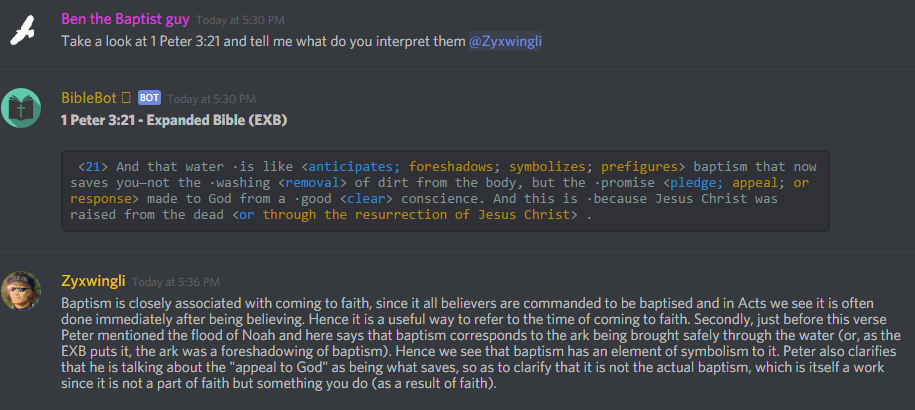Click the @Zyxwingli mention in Ben's message

pos(506,41)
